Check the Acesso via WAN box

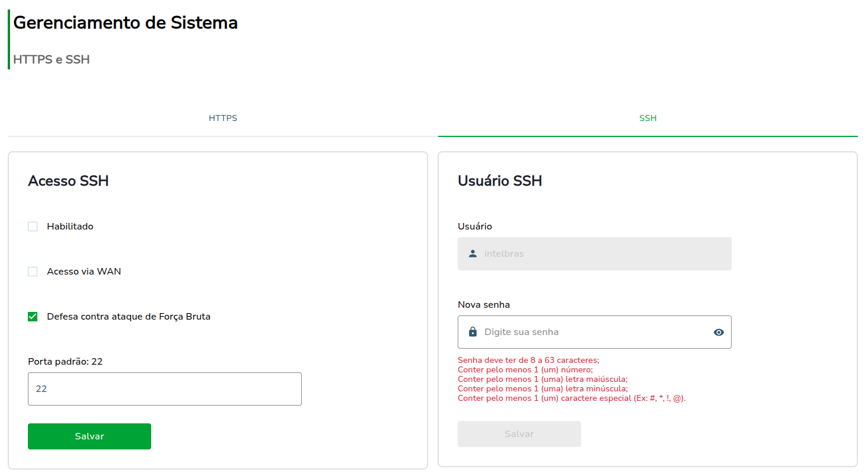point(33,272)
